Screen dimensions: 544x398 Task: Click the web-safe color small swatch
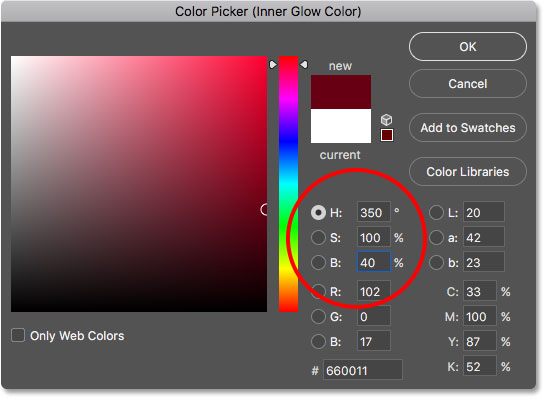386,135
